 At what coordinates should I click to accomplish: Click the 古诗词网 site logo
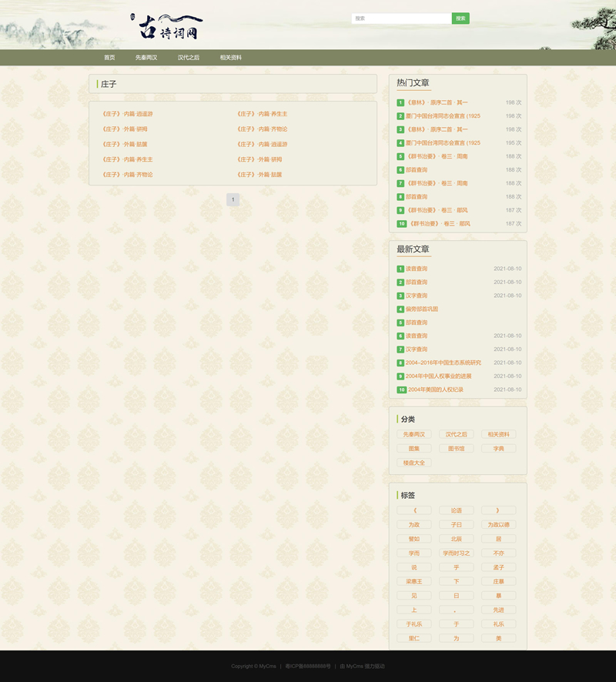168,28
